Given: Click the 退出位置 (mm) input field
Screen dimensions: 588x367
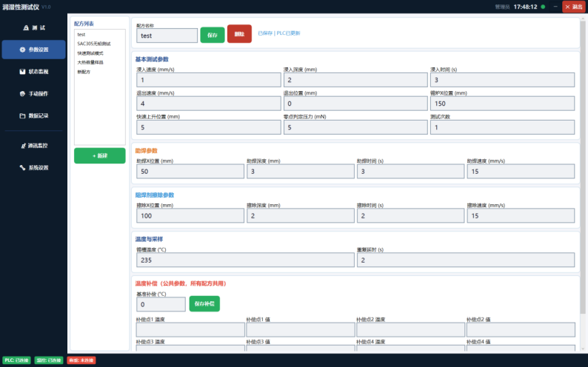Looking at the screenshot, I should pos(355,104).
